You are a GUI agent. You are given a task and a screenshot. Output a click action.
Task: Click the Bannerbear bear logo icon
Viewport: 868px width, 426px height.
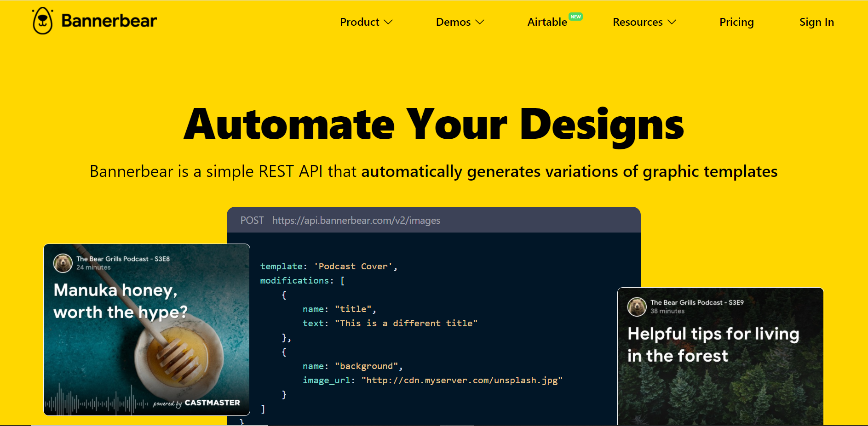42,21
